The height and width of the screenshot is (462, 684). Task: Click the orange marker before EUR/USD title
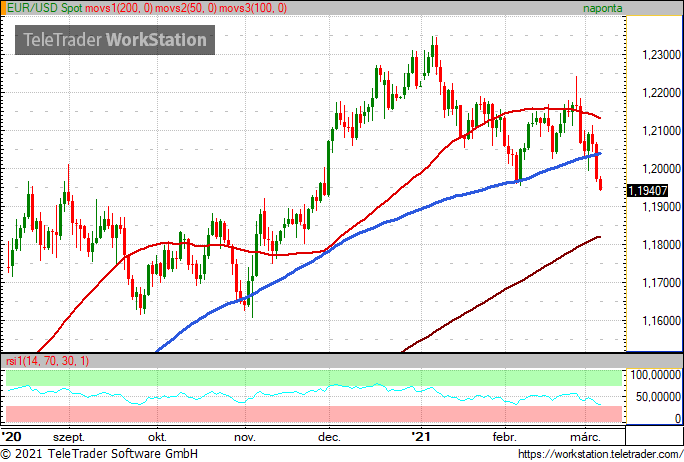3,8
